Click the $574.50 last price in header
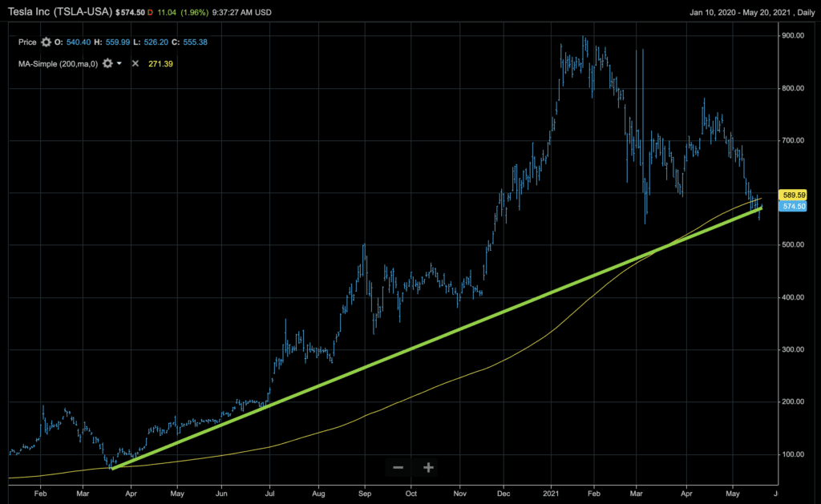The height and width of the screenshot is (504, 821). 130,13
